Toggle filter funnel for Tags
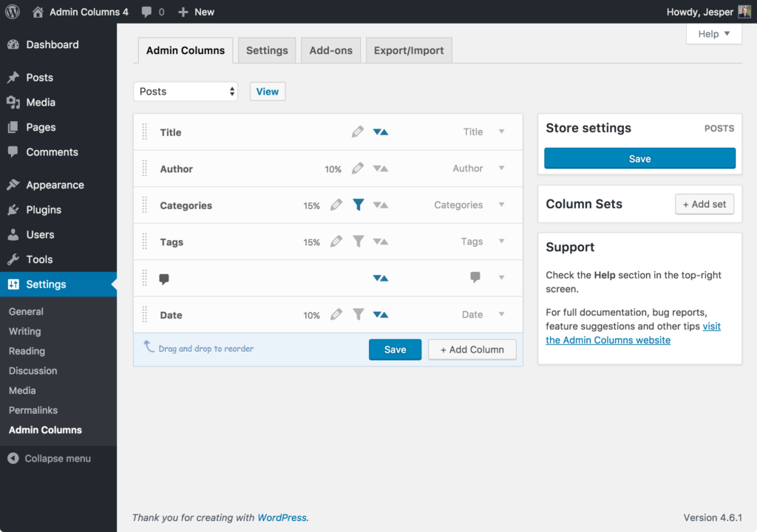757x532 pixels. tap(359, 241)
